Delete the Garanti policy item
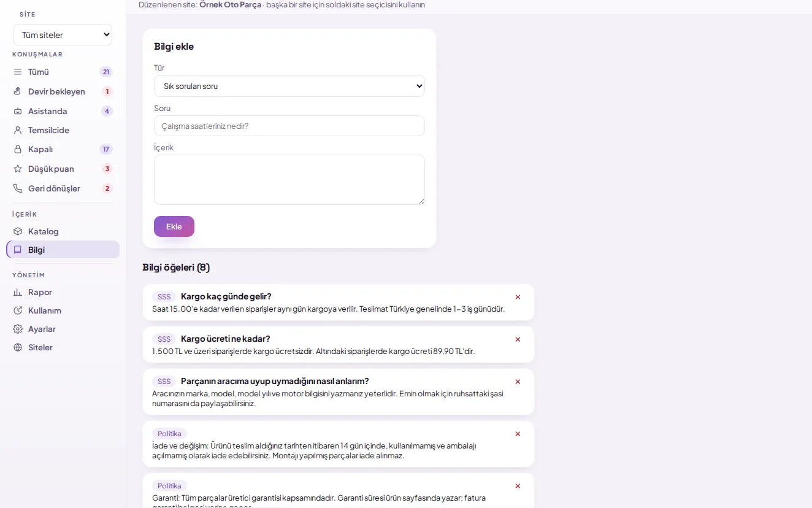 [x=518, y=486]
